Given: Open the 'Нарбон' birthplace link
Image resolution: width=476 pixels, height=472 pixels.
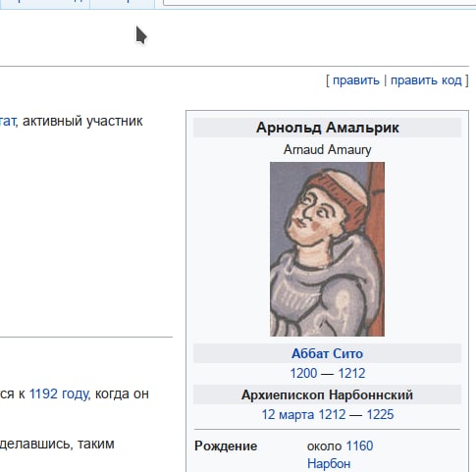Looking at the screenshot, I should (x=329, y=464).
